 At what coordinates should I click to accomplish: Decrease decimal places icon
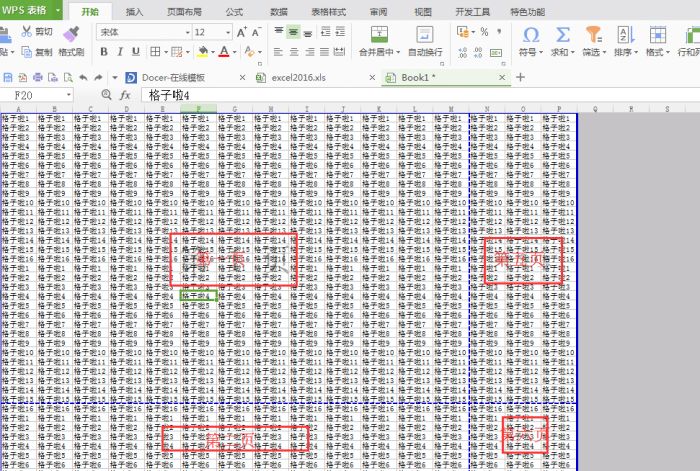point(478,53)
